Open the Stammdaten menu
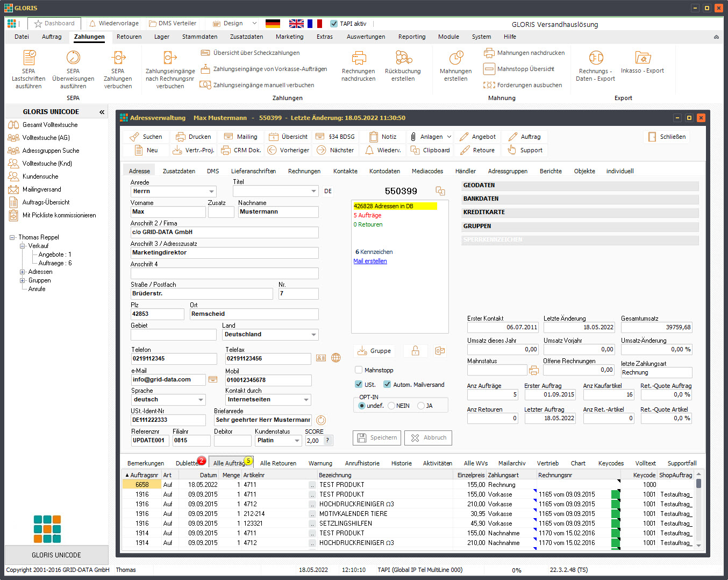 [x=199, y=37]
